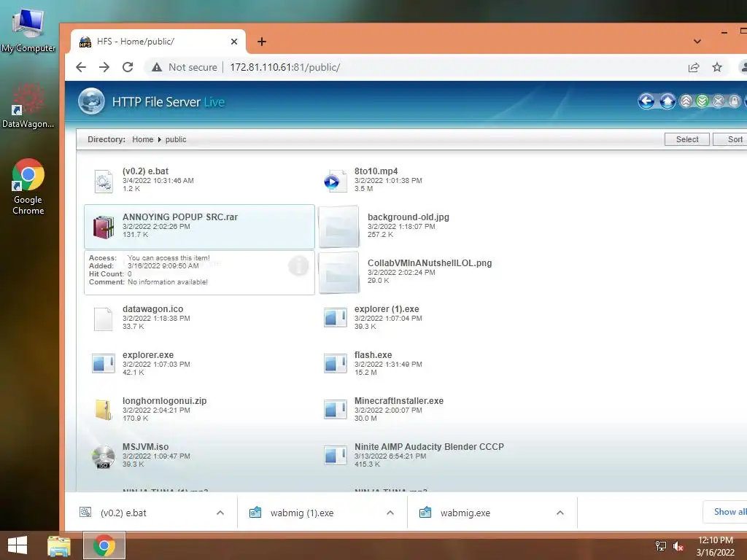The height and width of the screenshot is (560, 747).
Task: Click the muted volume tray icon
Action: 678,545
